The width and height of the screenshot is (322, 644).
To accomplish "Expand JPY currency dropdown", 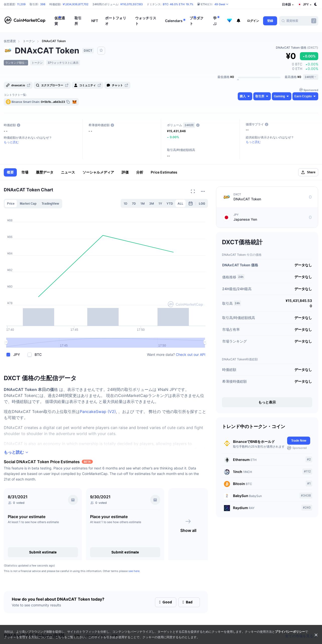I will point(305,5).
